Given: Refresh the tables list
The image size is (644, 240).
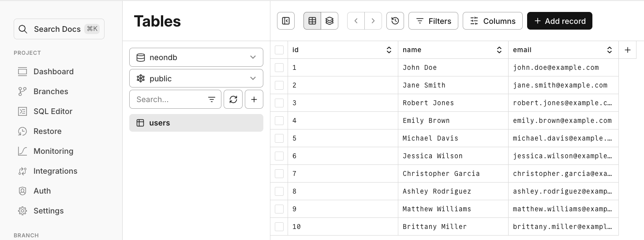Looking at the screenshot, I should coord(233,99).
